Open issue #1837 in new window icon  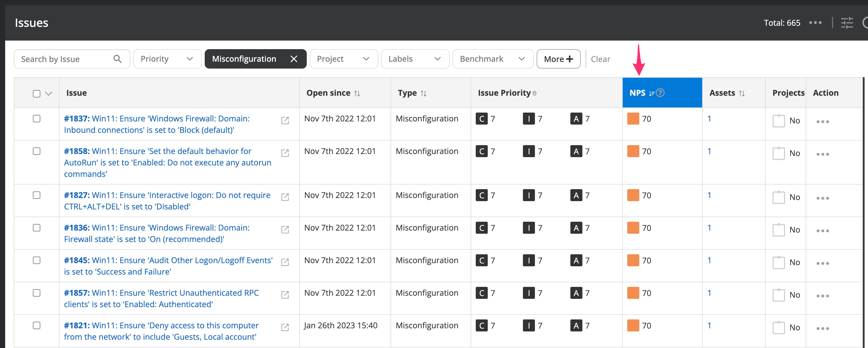tap(285, 120)
